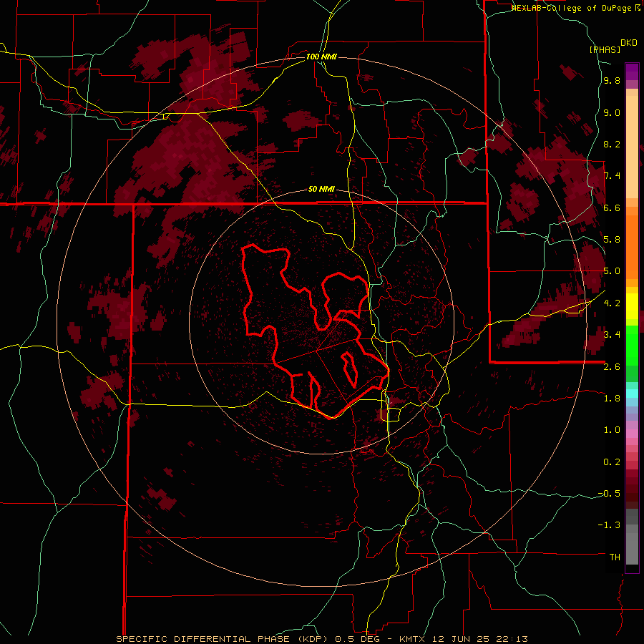
Task: Click the 9.8 value on color scale
Action: tap(612, 81)
